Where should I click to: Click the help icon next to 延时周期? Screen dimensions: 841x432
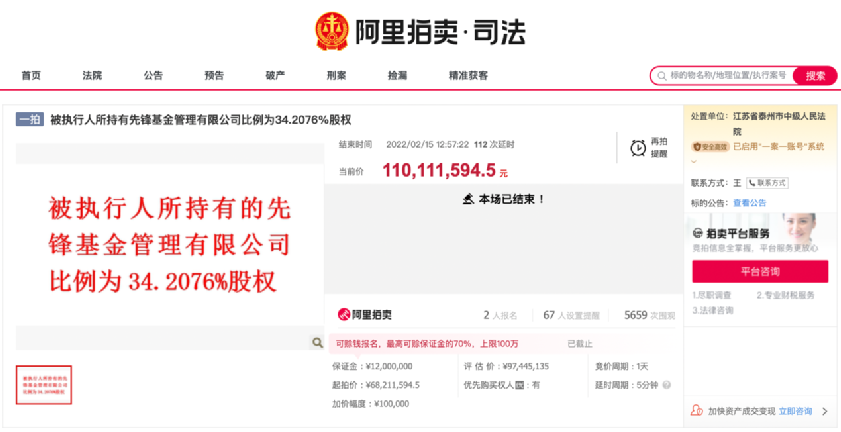tap(667, 385)
